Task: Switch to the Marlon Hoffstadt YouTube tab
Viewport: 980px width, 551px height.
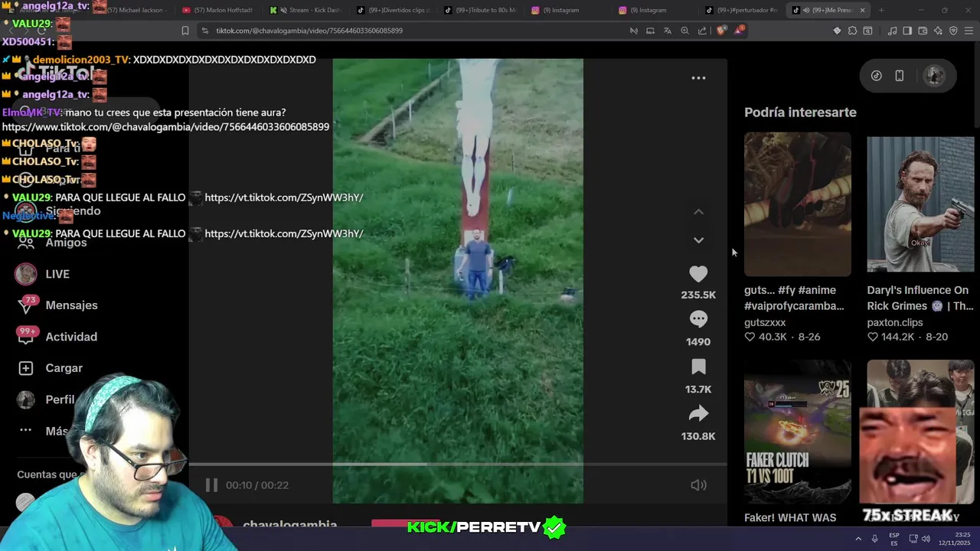Action: coord(220,10)
